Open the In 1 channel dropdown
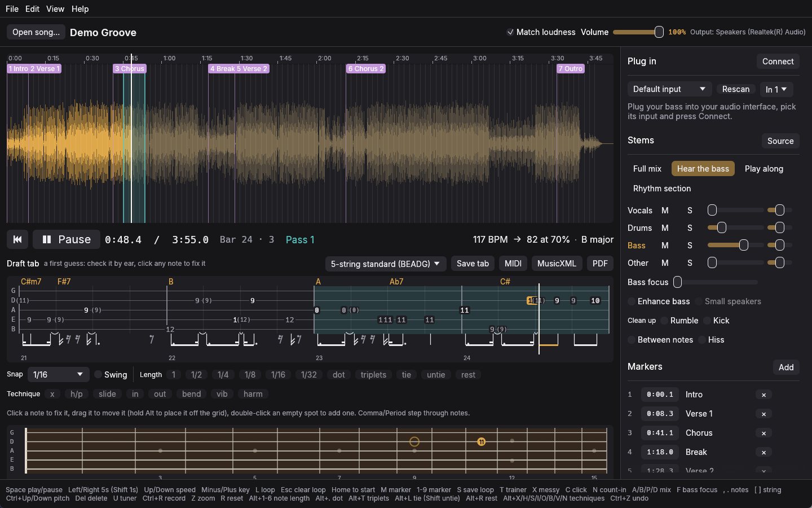This screenshot has height=508, width=812. (x=776, y=89)
